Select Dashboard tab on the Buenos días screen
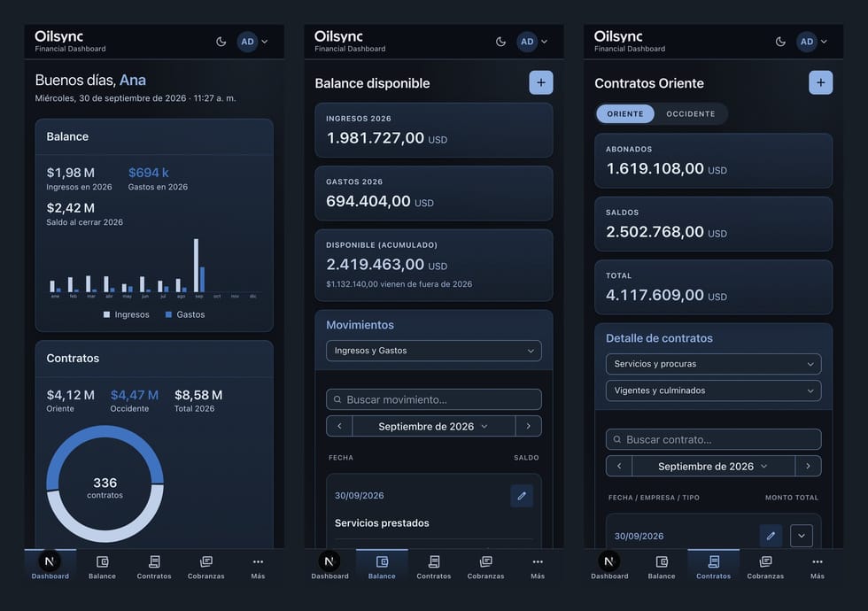Image resolution: width=868 pixels, height=611 pixels. point(50,567)
